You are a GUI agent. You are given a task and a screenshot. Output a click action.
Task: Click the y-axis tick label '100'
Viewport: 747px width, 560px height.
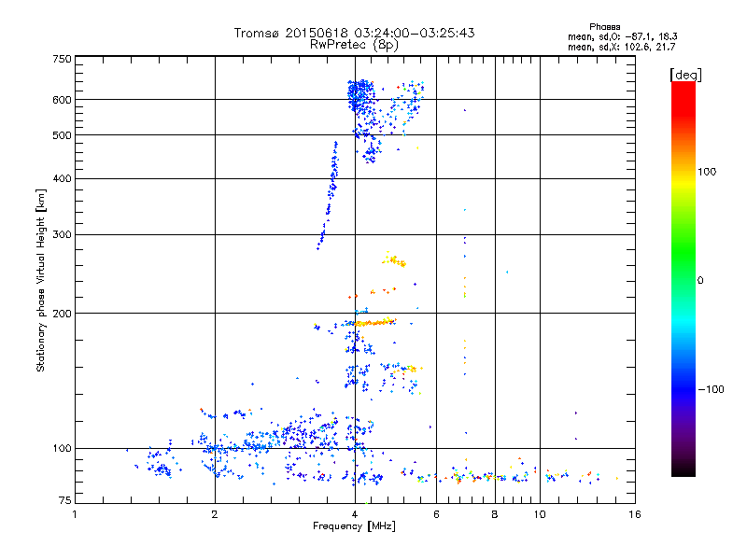[62, 448]
